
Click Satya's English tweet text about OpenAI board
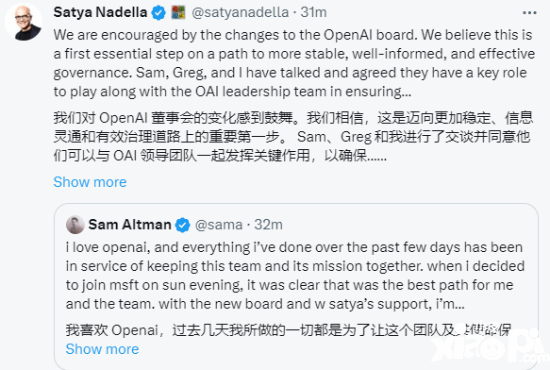coord(294,63)
